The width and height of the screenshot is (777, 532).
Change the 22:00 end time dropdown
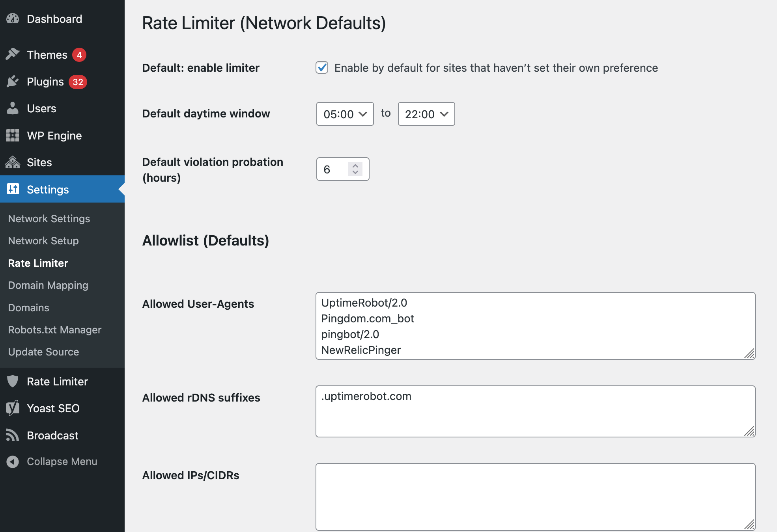point(426,114)
